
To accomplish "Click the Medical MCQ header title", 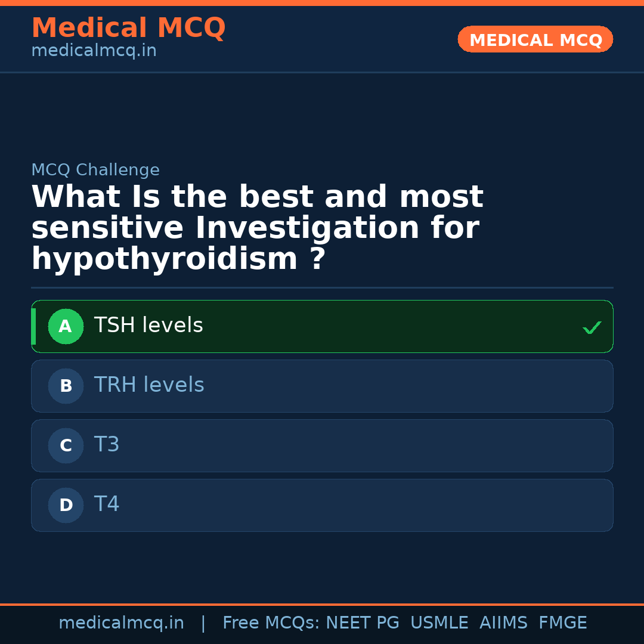I will [x=128, y=28].
